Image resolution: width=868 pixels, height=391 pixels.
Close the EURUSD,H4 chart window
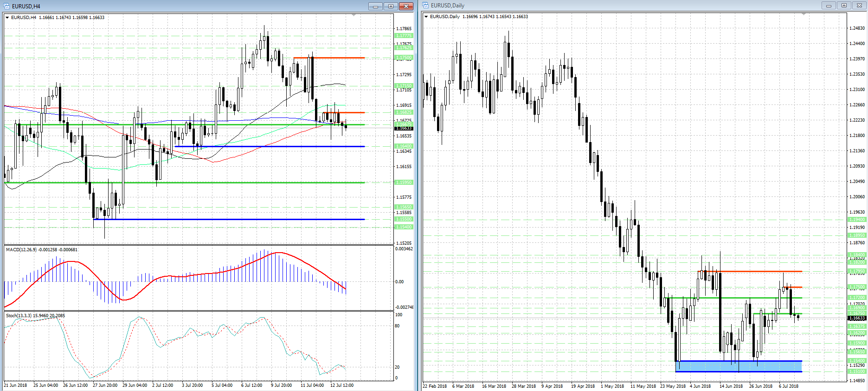pyautogui.click(x=406, y=6)
